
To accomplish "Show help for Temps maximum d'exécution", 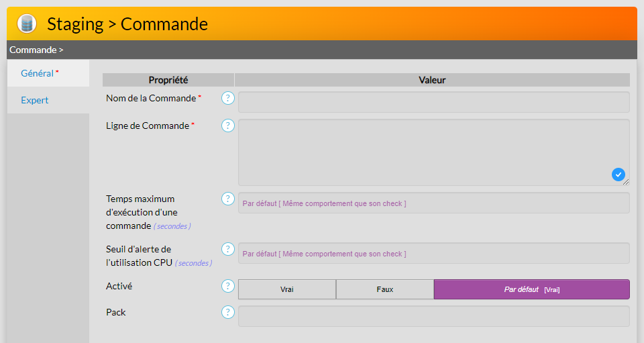I will click(228, 199).
